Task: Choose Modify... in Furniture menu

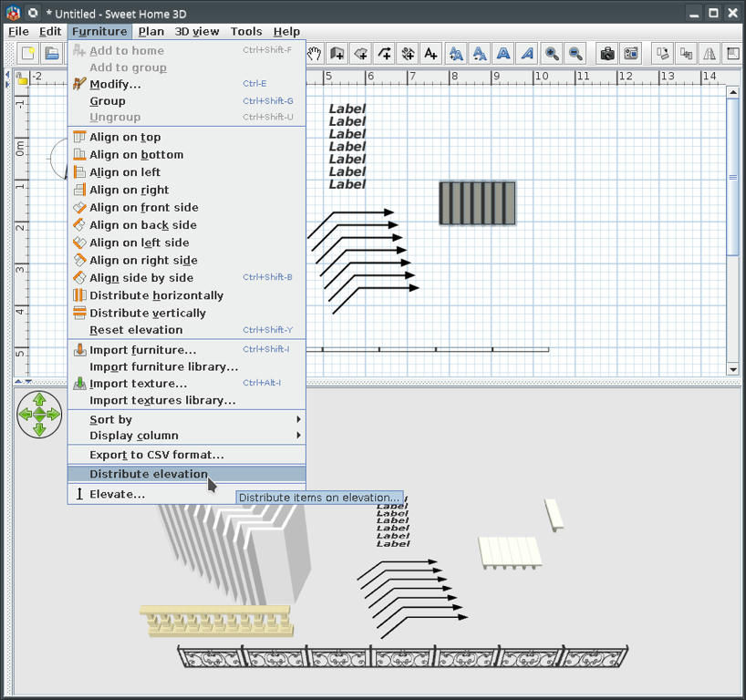Action: click(186, 84)
